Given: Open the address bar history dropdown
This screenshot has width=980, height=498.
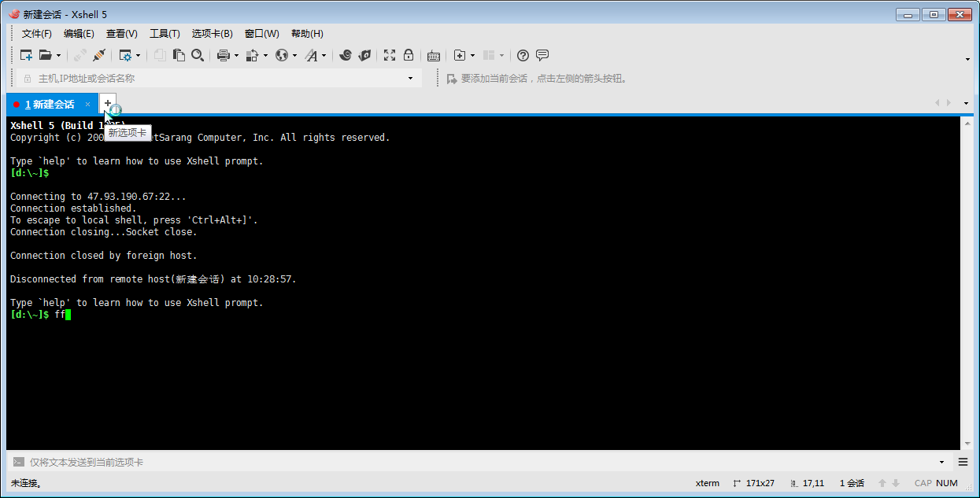Looking at the screenshot, I should [410, 79].
